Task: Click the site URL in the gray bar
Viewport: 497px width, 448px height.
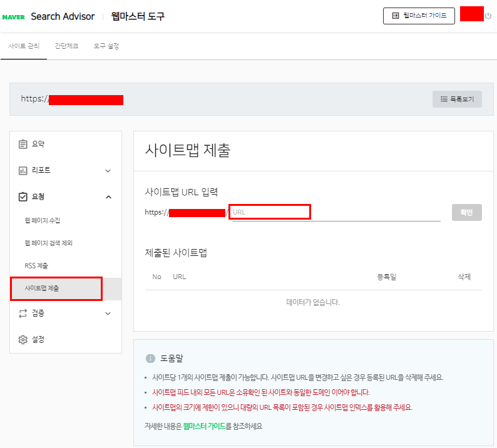Action: tap(72, 99)
